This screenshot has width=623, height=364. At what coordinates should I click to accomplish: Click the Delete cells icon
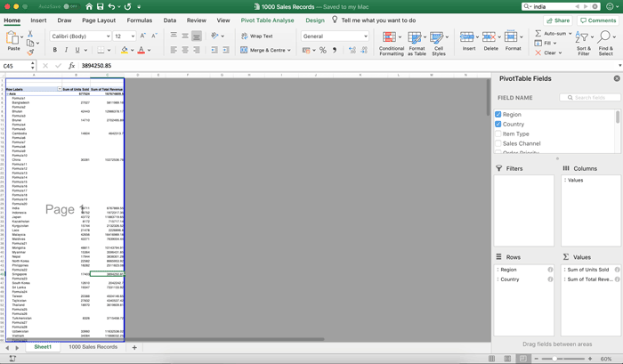(x=489, y=37)
